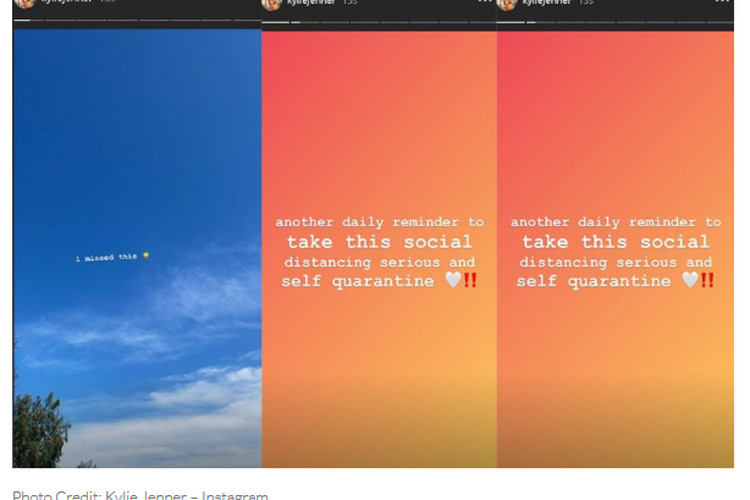Open the avatar atop the middle orange story
Screen dimensions: 750x500
point(271,4)
